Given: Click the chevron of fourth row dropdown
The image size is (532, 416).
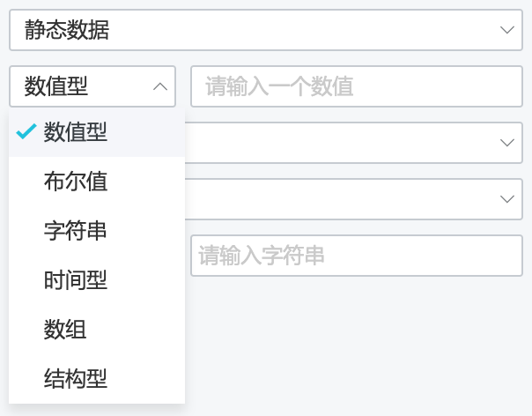Looking at the screenshot, I should point(506,199).
